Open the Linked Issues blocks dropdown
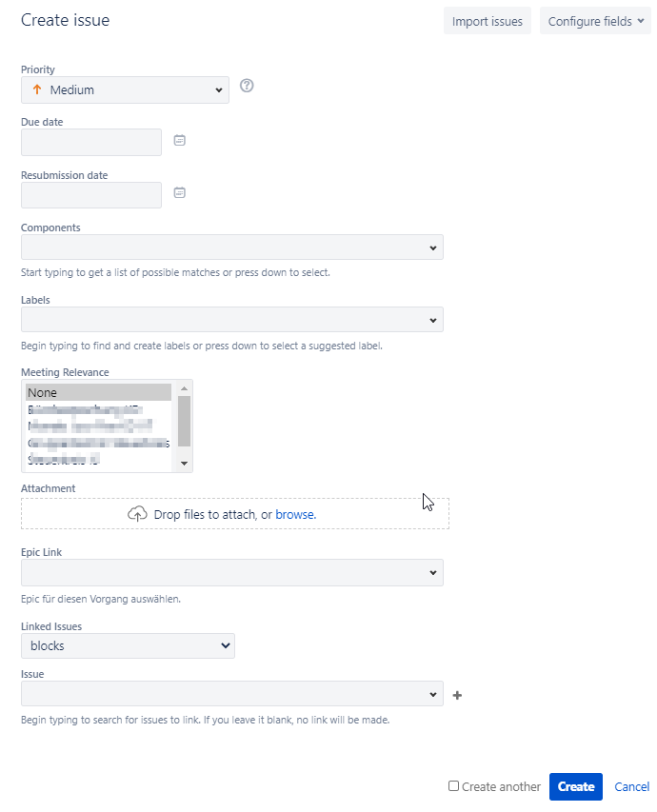 tap(128, 645)
